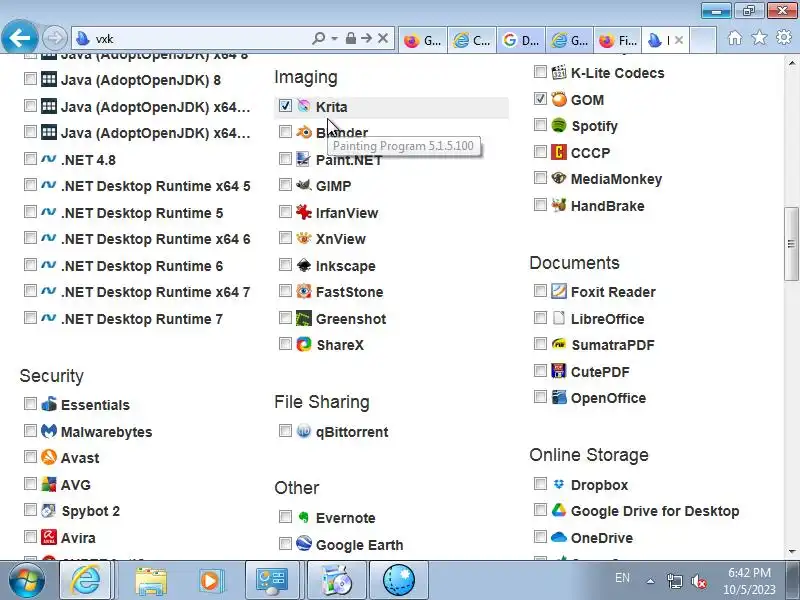This screenshot has height=600, width=800.
Task: Click the muted volume tray icon
Action: point(698,581)
